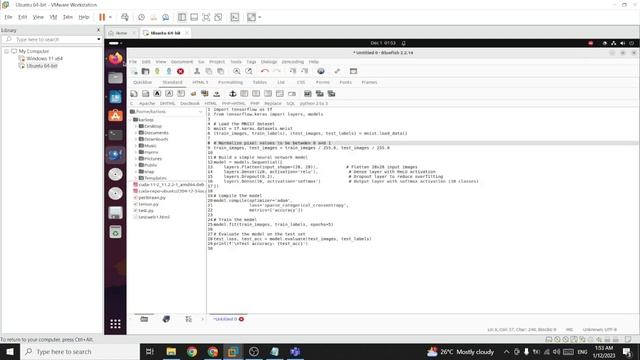This screenshot has width=640, height=360.
Task: Collapse the My Computer tree node
Action: [x=7, y=51]
